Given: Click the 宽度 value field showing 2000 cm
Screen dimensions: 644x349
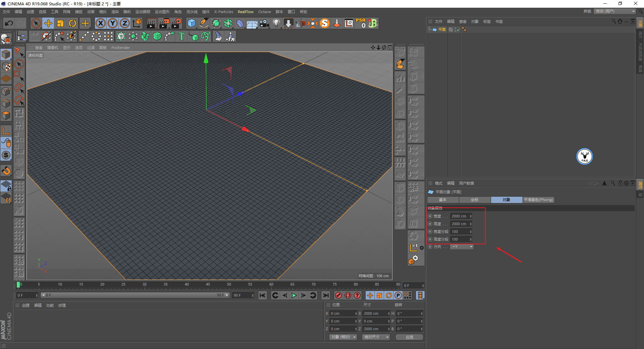Looking at the screenshot, I should click(460, 216).
